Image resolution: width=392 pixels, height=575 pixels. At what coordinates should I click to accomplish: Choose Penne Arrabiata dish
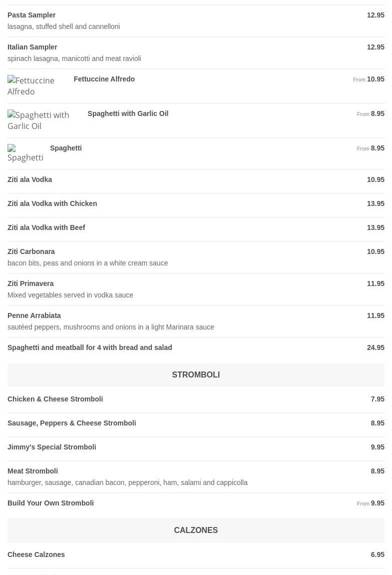pos(34,315)
